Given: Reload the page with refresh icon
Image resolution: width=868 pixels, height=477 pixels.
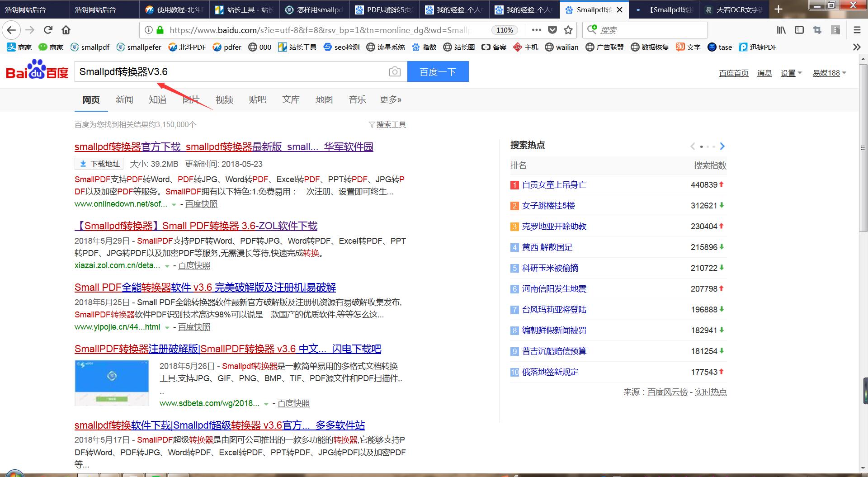Looking at the screenshot, I should [48, 30].
